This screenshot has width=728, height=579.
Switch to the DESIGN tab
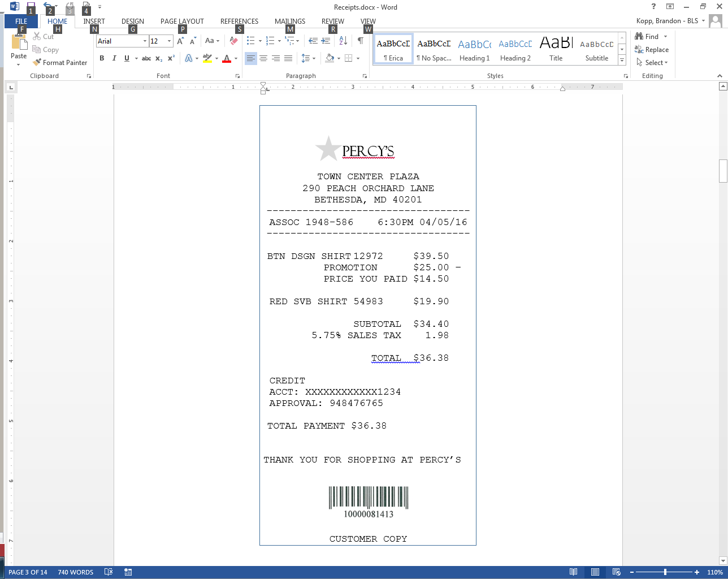point(133,21)
